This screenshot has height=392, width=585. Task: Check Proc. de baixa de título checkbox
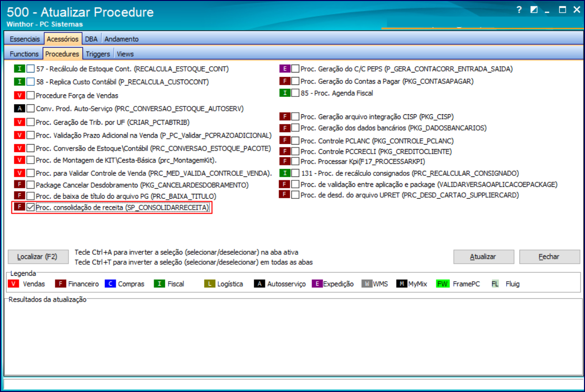[x=31, y=196]
